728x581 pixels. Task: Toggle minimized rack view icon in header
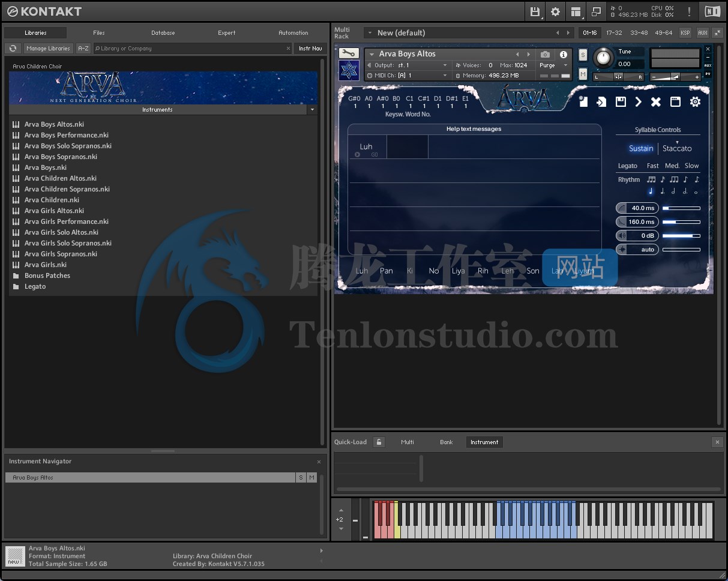[x=596, y=11]
